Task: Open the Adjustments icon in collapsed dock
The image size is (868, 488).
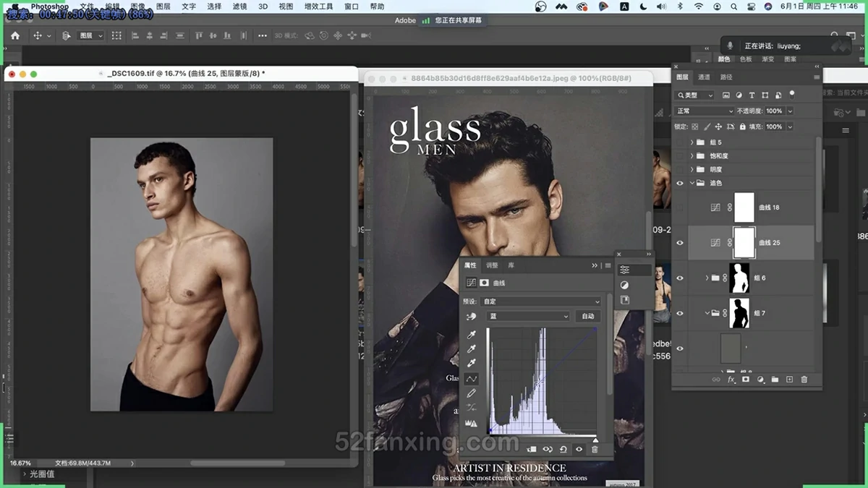Action: (624, 285)
